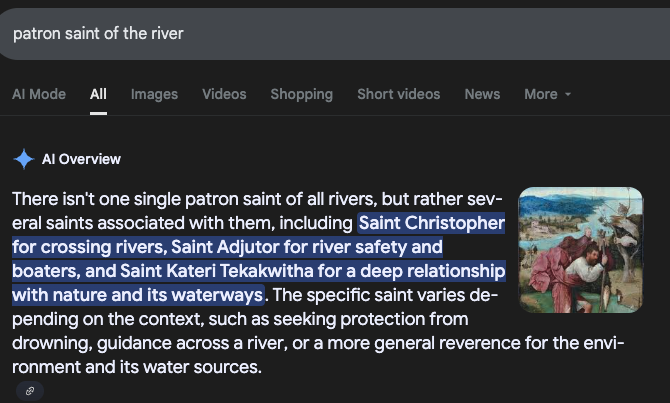Open the Saint Christopher painting thumbnail
This screenshot has height=403, width=670.
click(581, 249)
